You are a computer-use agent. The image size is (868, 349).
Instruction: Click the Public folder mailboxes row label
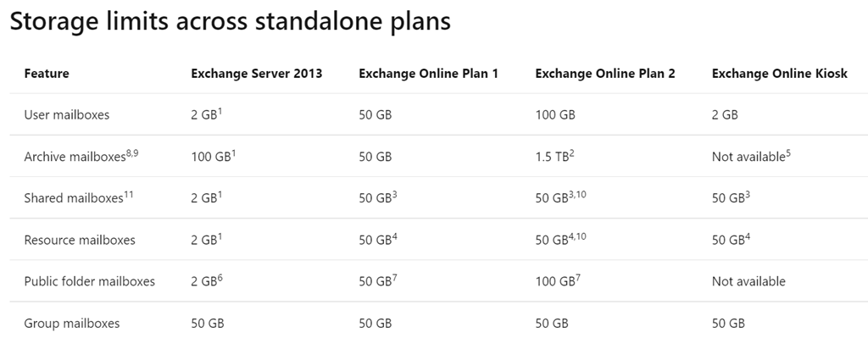pyautogui.click(x=90, y=281)
